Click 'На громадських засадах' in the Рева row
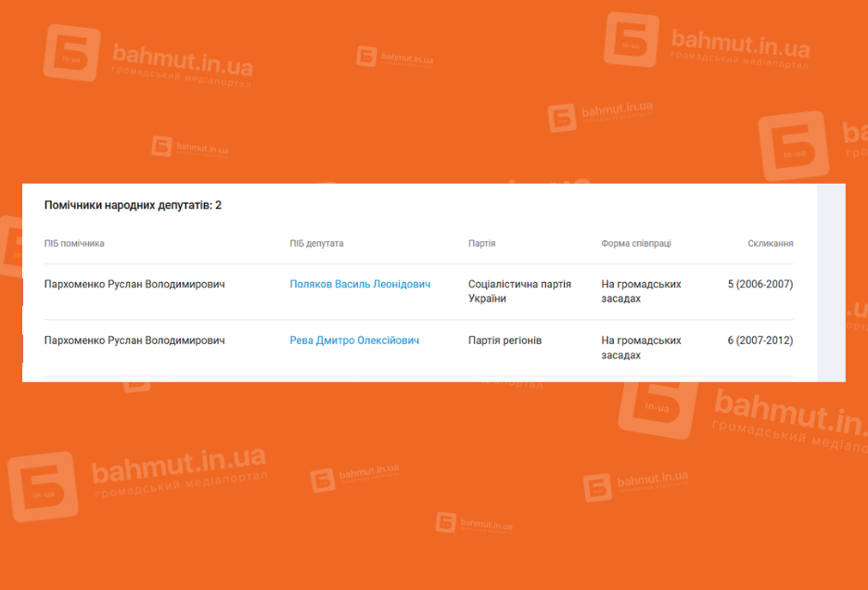868x590 pixels. point(641,347)
